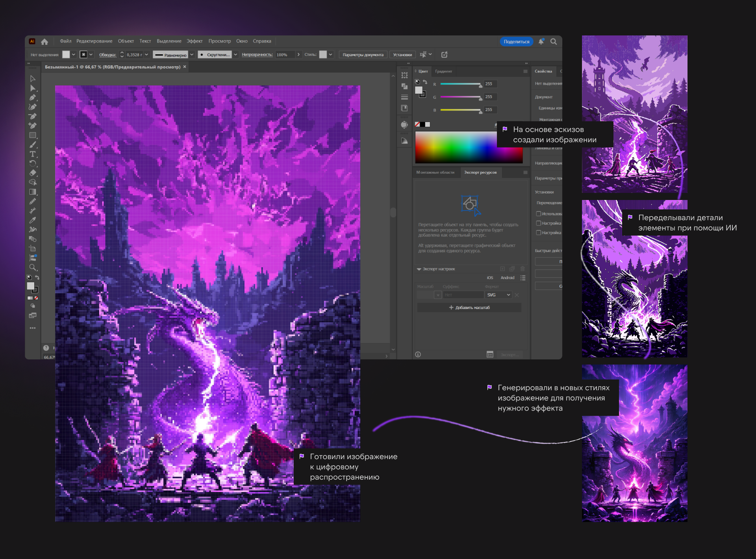Open notifications bell icon

[541, 41]
